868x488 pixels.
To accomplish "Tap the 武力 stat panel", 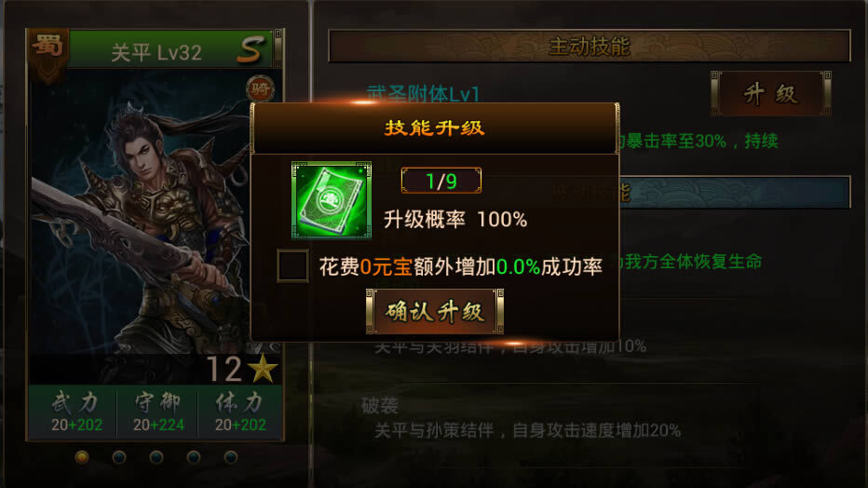I will 76,413.
